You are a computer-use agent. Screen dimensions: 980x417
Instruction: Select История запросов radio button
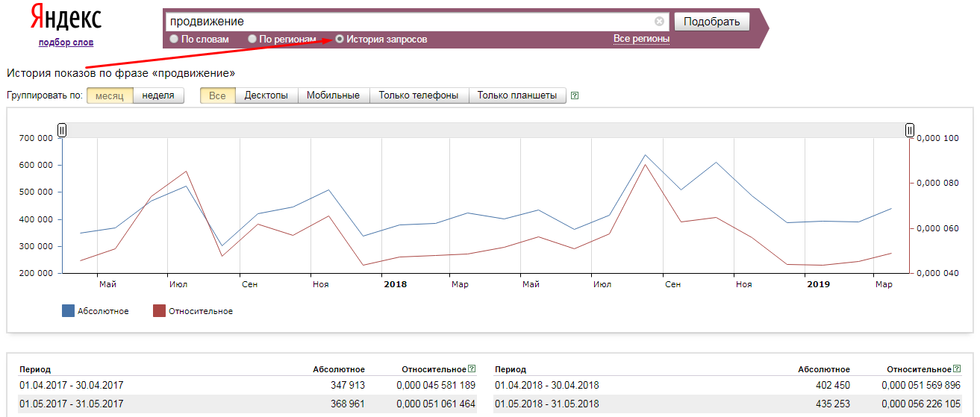pos(340,39)
